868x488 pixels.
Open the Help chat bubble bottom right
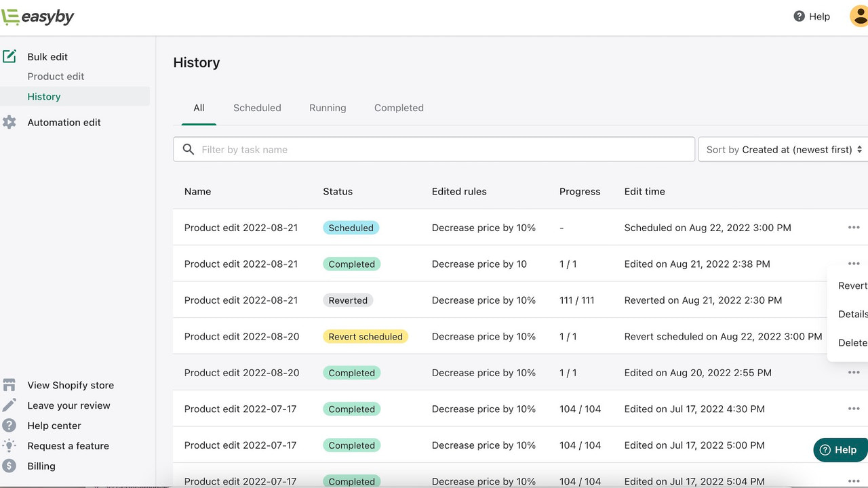(840, 449)
